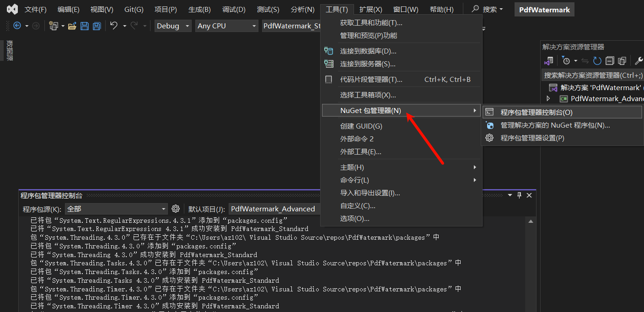Click the show all files icon
644x312 pixels.
(x=622, y=61)
